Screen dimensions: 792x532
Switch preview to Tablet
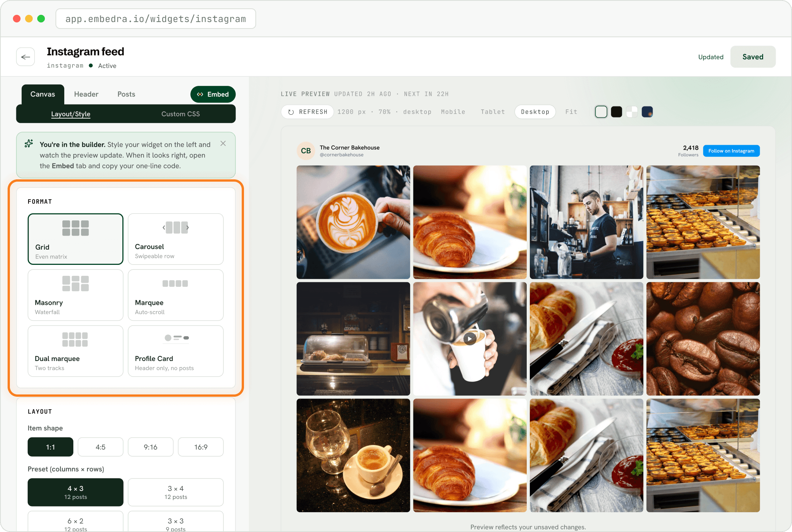pyautogui.click(x=493, y=112)
